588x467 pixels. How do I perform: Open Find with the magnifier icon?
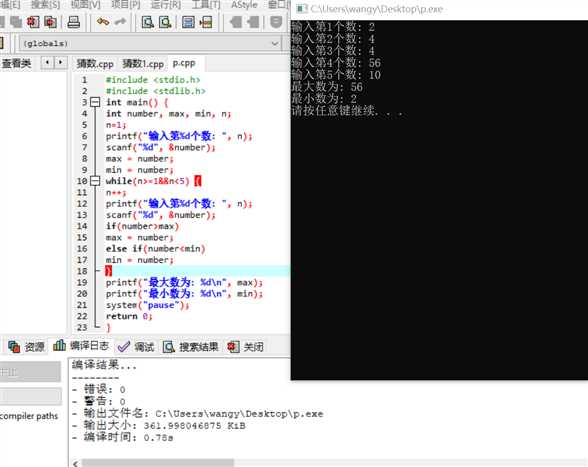(x=147, y=22)
